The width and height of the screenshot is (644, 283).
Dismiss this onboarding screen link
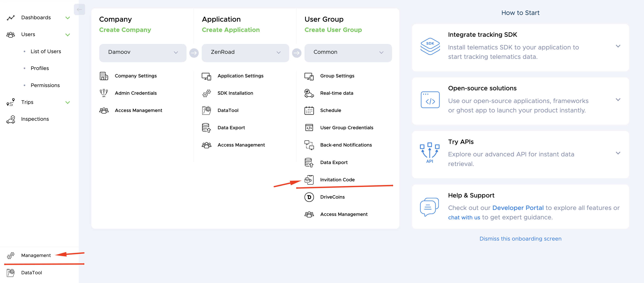[x=520, y=239]
